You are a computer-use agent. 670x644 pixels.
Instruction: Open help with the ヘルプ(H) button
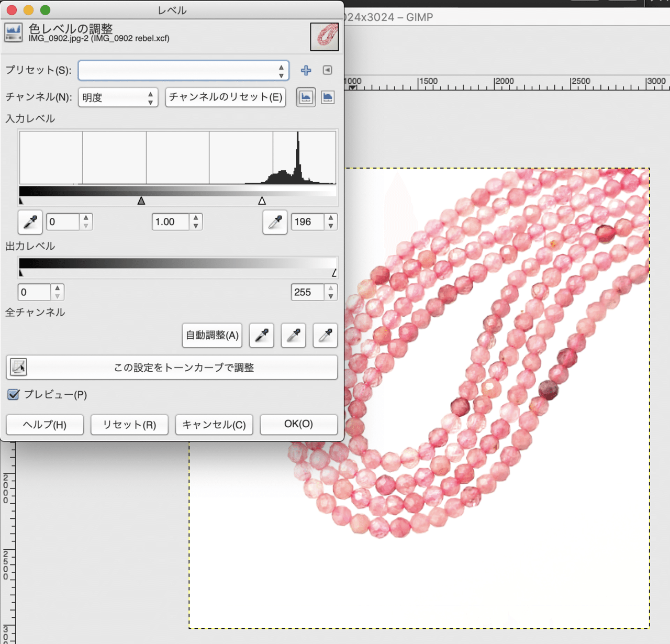point(45,425)
